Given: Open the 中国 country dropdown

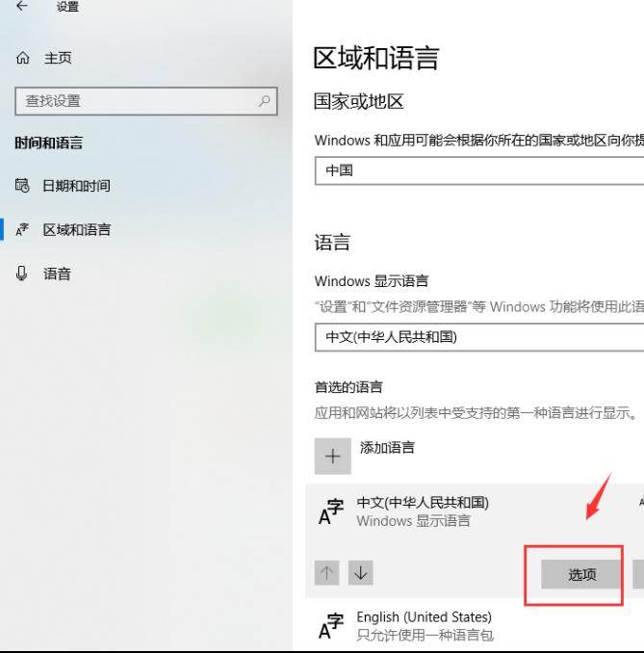Looking at the screenshot, I should [x=479, y=170].
